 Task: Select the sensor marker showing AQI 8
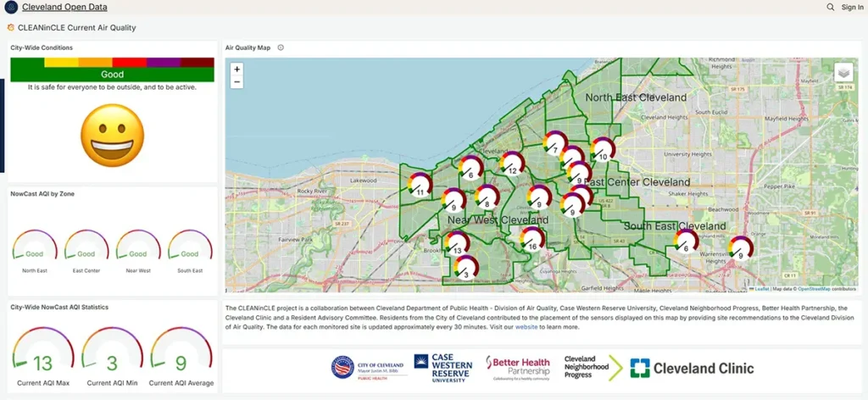coord(487,197)
